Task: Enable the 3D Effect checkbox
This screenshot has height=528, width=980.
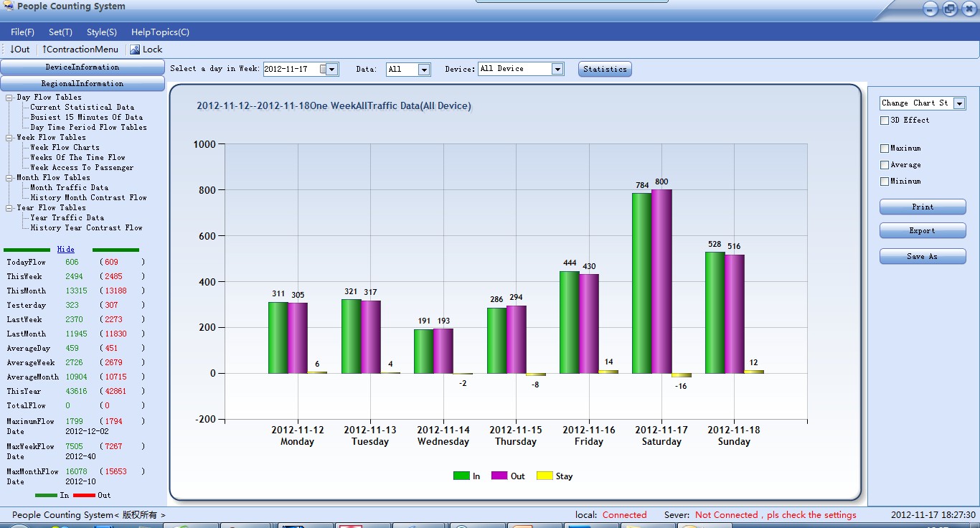Action: click(x=885, y=121)
